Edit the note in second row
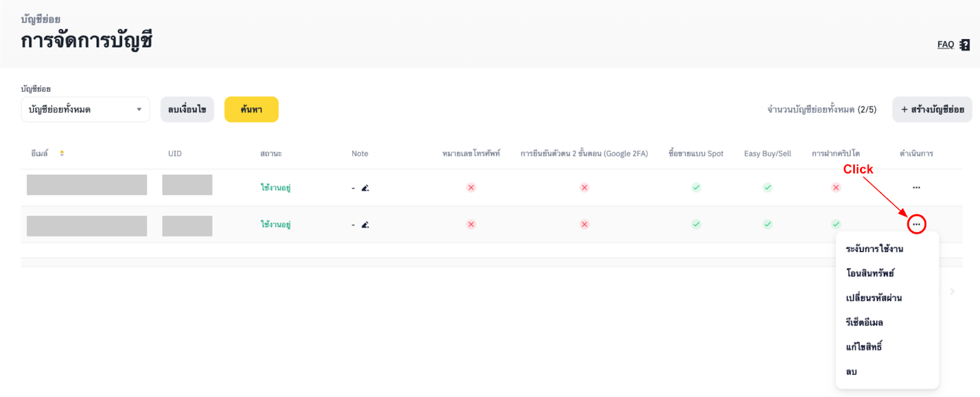Screen dimensions: 980x397 [365, 225]
